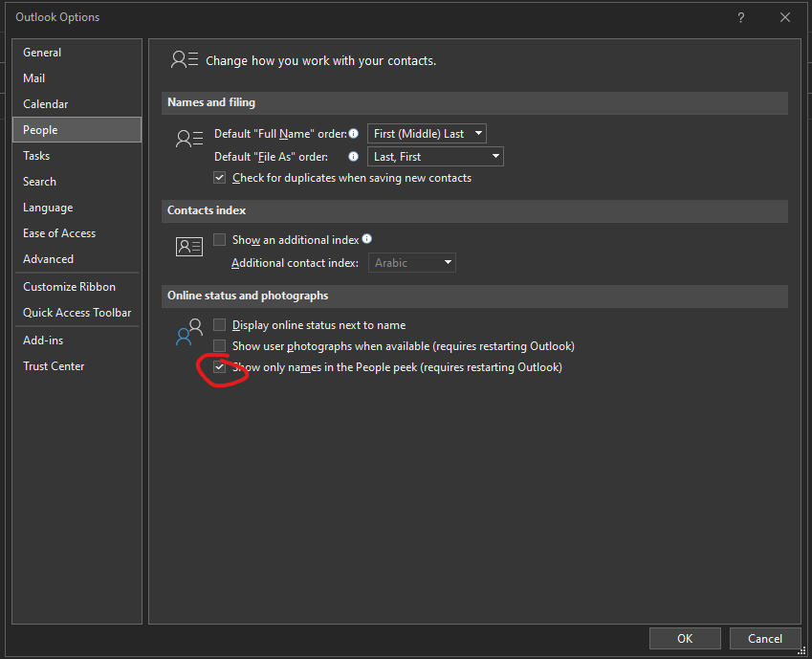Click the 'Additional contact index:' label
This screenshot has width=812, height=659.
point(295,263)
